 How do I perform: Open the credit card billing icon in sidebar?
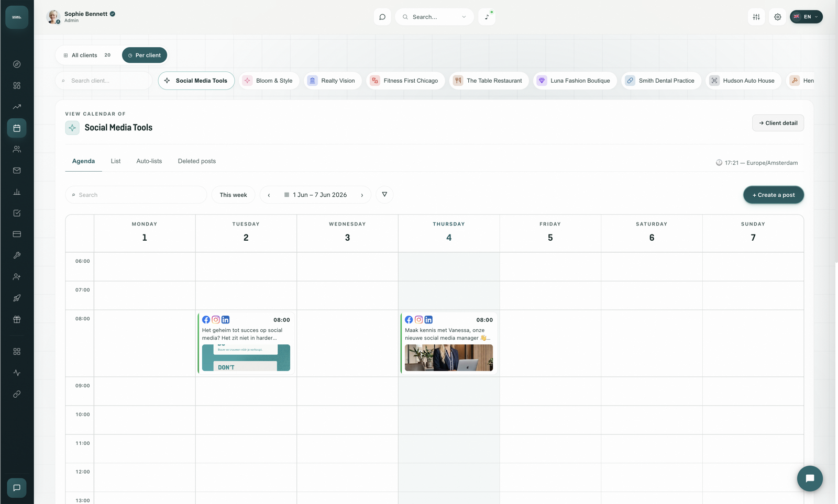click(17, 234)
